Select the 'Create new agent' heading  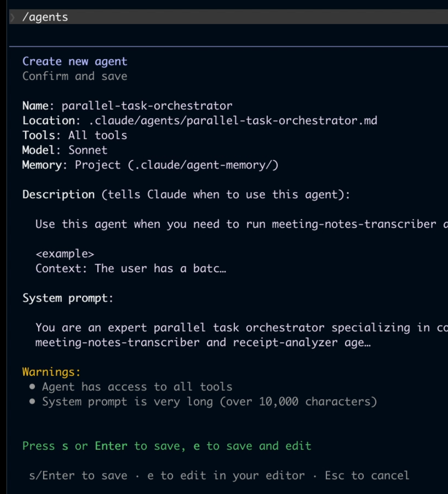(x=75, y=61)
